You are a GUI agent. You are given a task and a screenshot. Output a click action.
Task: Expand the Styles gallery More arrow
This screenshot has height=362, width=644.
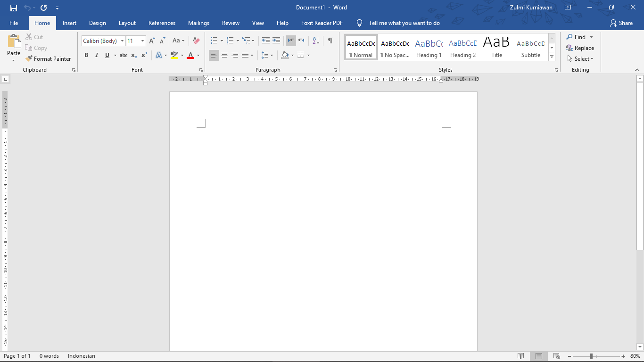pyautogui.click(x=552, y=57)
